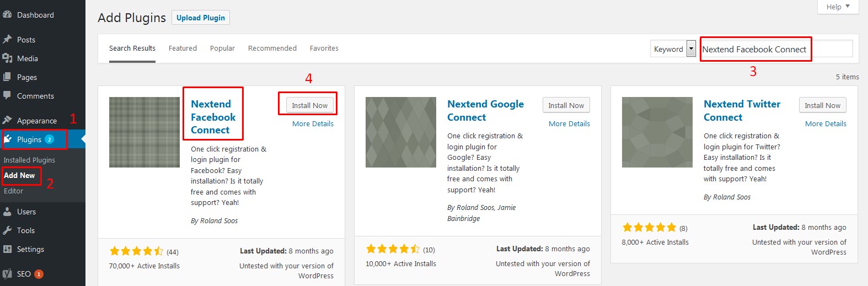Open the Nextend Twitter Connect title link
Image resolution: width=868 pixels, height=286 pixels.
(x=742, y=111)
